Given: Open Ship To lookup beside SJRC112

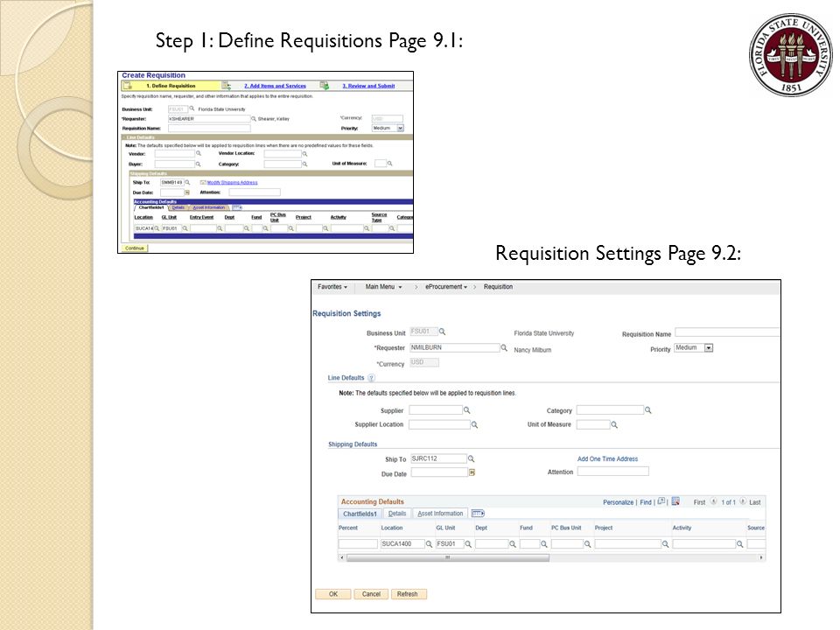Looking at the screenshot, I should point(471,459).
